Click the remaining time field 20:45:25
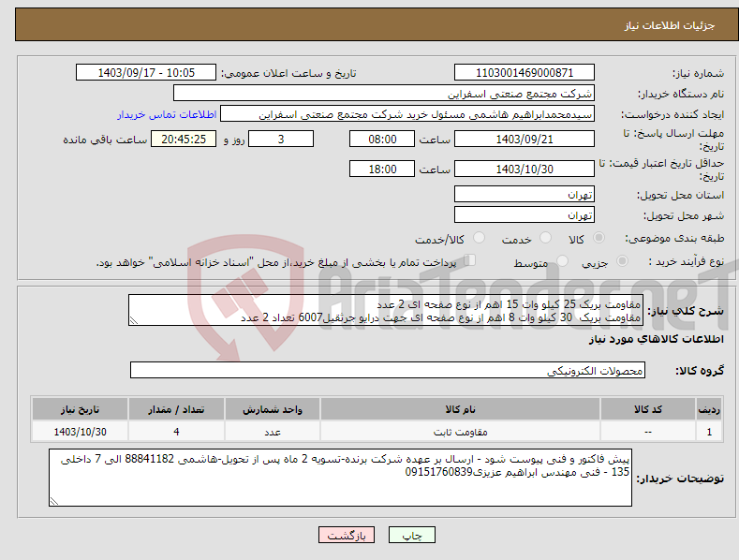This screenshot has height=560, width=739. pyautogui.click(x=184, y=139)
